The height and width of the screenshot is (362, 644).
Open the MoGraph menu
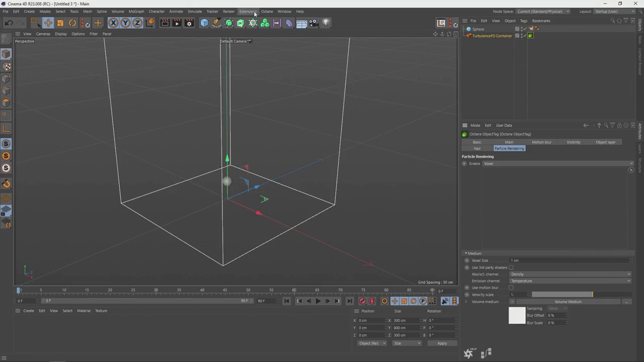(136, 11)
